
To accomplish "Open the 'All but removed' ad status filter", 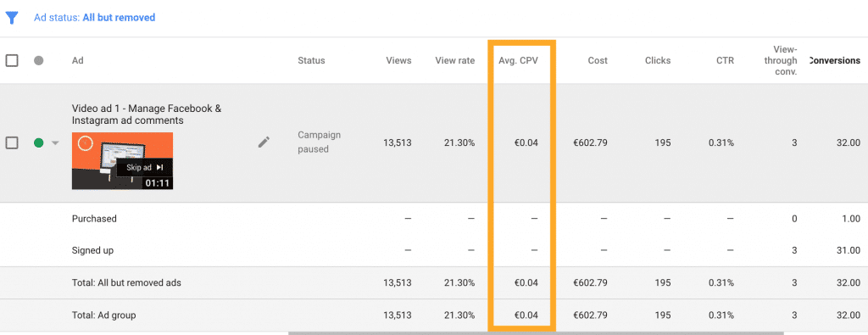I will pos(119,18).
